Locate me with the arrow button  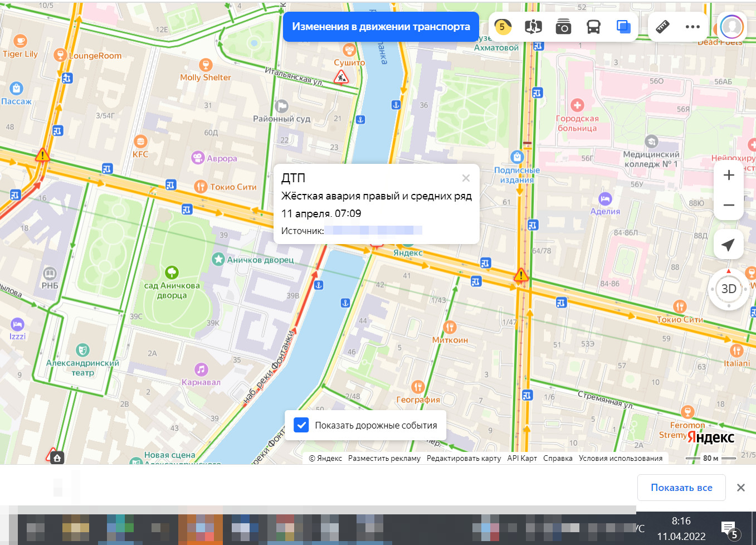coord(729,244)
